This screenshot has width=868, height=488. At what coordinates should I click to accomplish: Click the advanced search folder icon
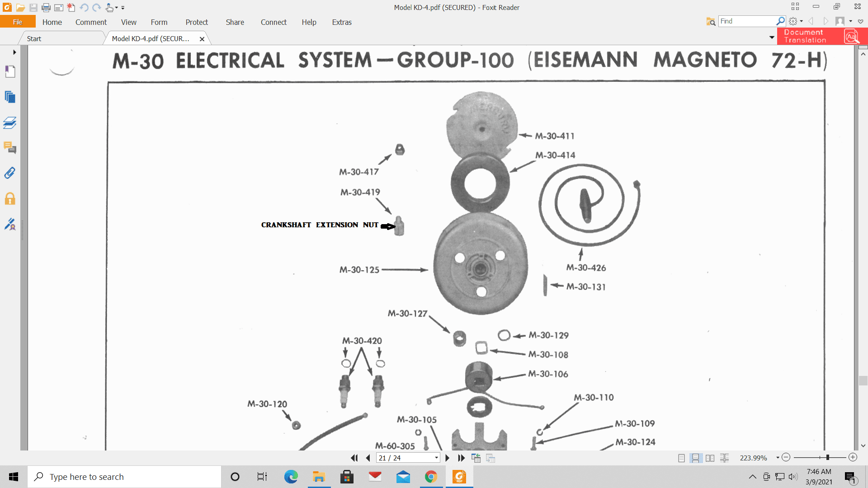pyautogui.click(x=711, y=21)
